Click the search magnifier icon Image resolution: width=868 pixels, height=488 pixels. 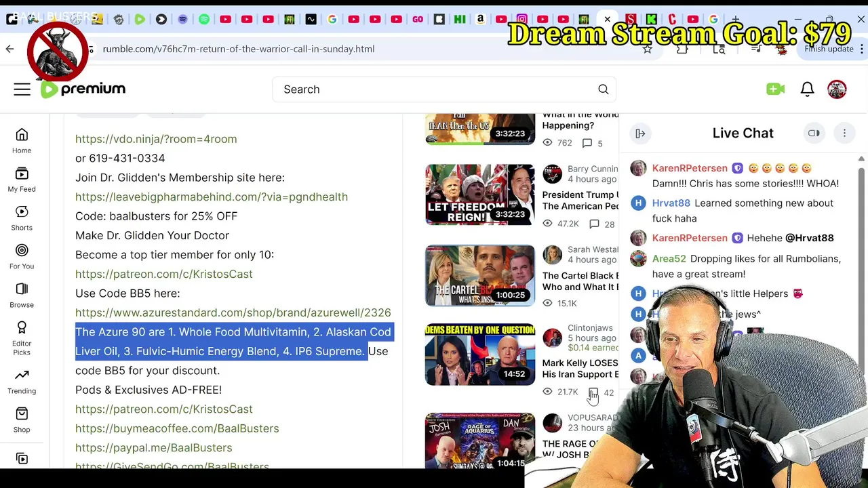click(x=603, y=89)
